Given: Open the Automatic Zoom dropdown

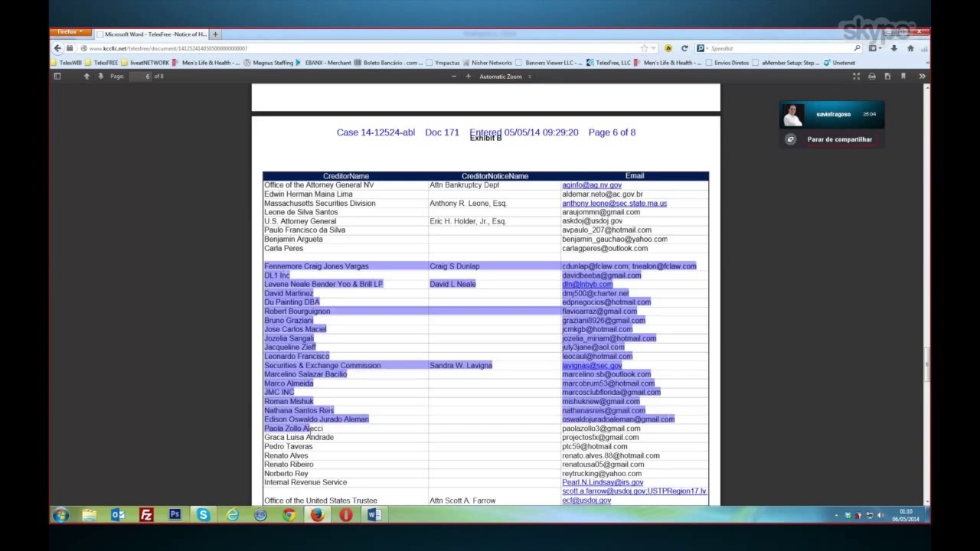Looking at the screenshot, I should coord(505,77).
